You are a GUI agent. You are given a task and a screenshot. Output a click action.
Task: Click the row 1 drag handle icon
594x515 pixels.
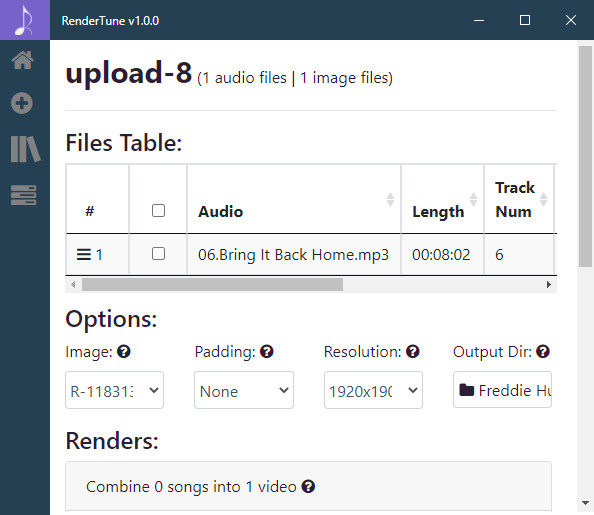pos(84,254)
